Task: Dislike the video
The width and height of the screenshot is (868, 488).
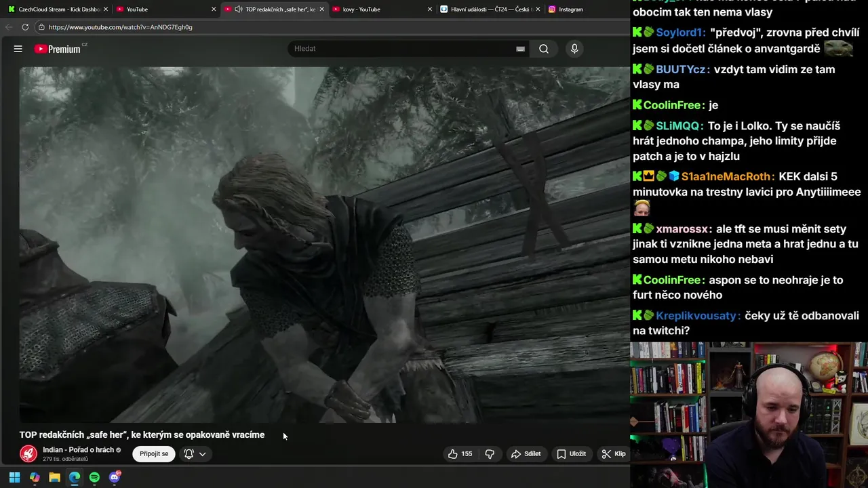Action: (x=490, y=454)
